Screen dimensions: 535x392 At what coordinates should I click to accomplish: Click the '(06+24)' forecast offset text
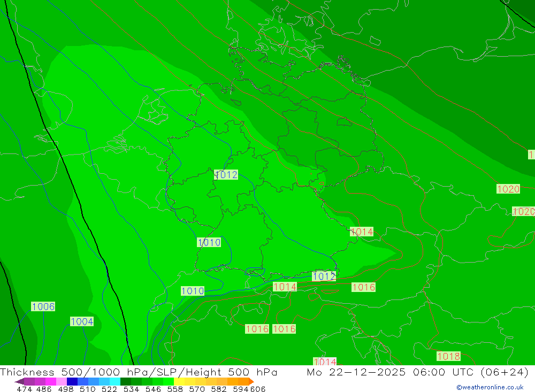(505, 372)
